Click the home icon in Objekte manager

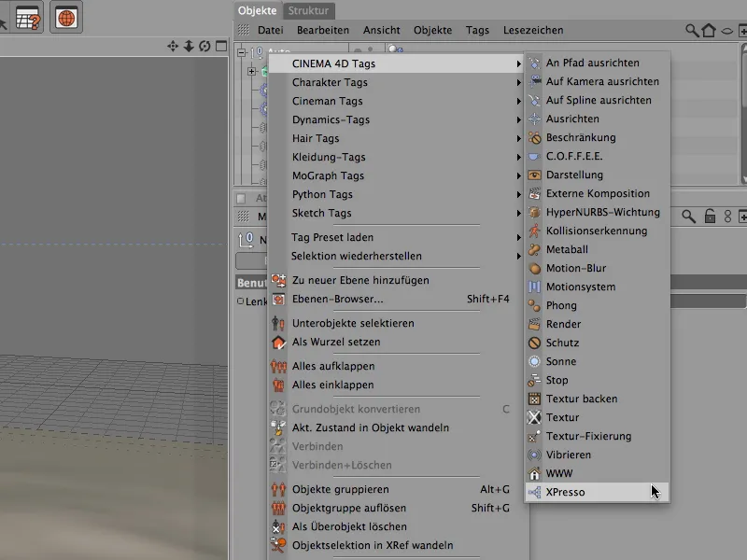(x=709, y=31)
